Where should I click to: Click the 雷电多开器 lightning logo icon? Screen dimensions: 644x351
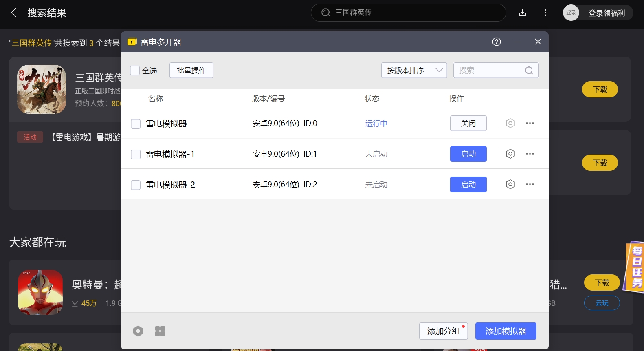(x=132, y=42)
